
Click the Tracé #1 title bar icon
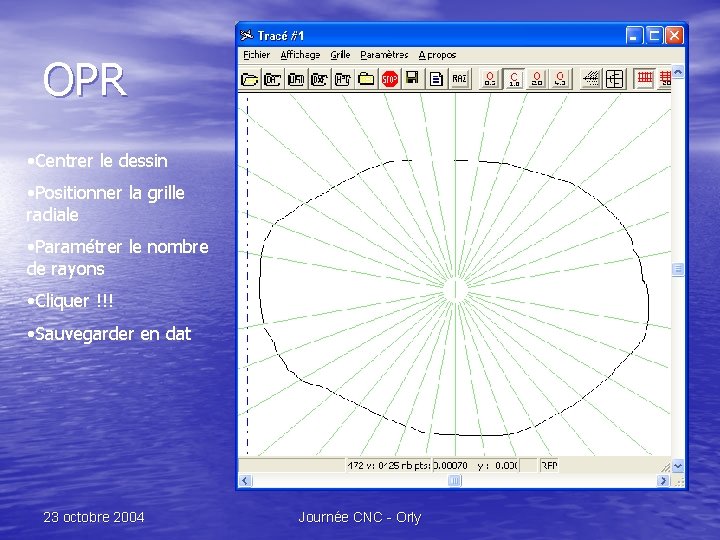coord(247,35)
